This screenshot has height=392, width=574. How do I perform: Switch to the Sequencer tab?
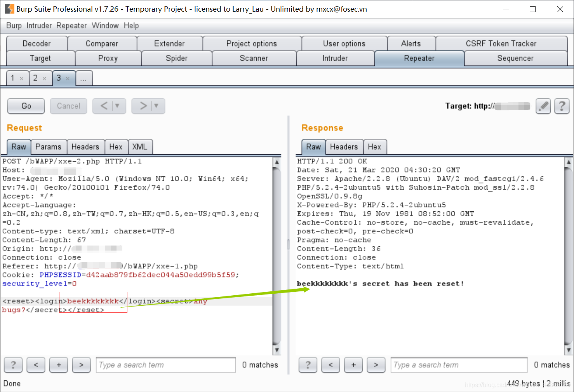(x=515, y=58)
